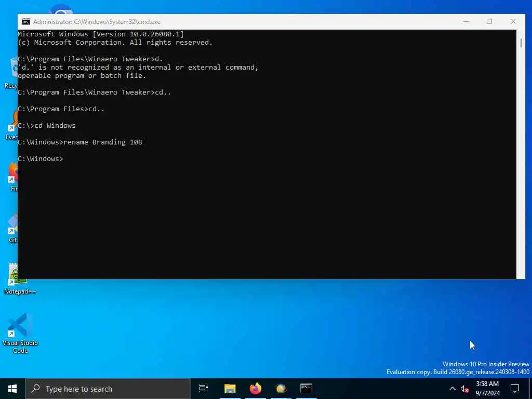The width and height of the screenshot is (532, 399).
Task: Click the cmd title bar text
Action: tap(97, 22)
